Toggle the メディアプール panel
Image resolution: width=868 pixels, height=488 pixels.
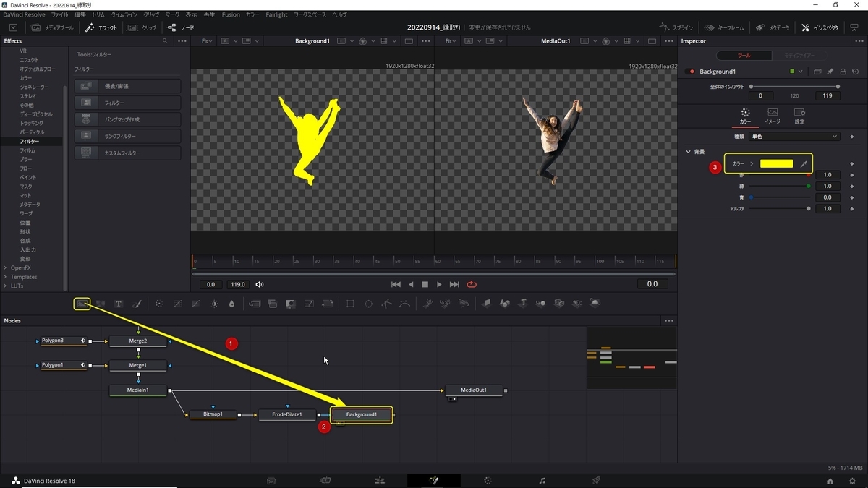52,27
